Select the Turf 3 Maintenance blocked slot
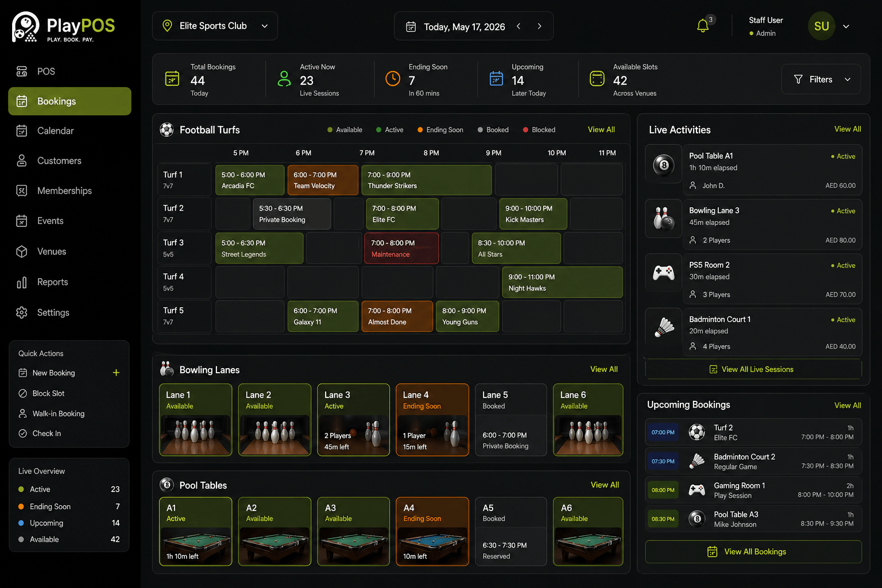The height and width of the screenshot is (588, 882). [x=401, y=248]
